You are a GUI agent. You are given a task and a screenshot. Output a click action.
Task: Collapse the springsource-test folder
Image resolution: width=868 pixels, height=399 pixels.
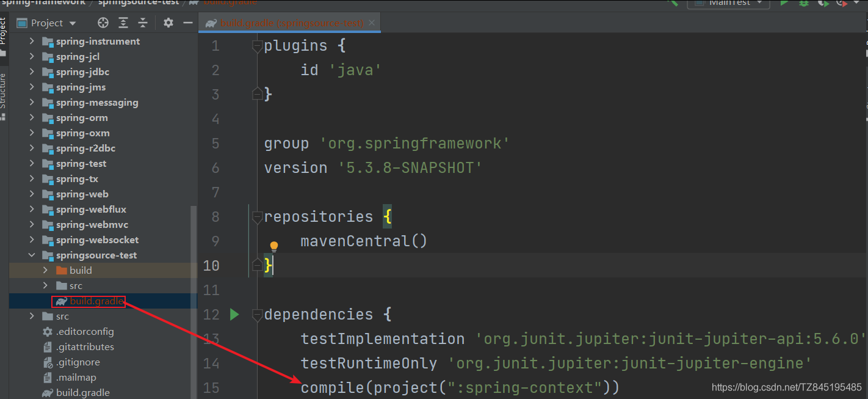coord(32,255)
